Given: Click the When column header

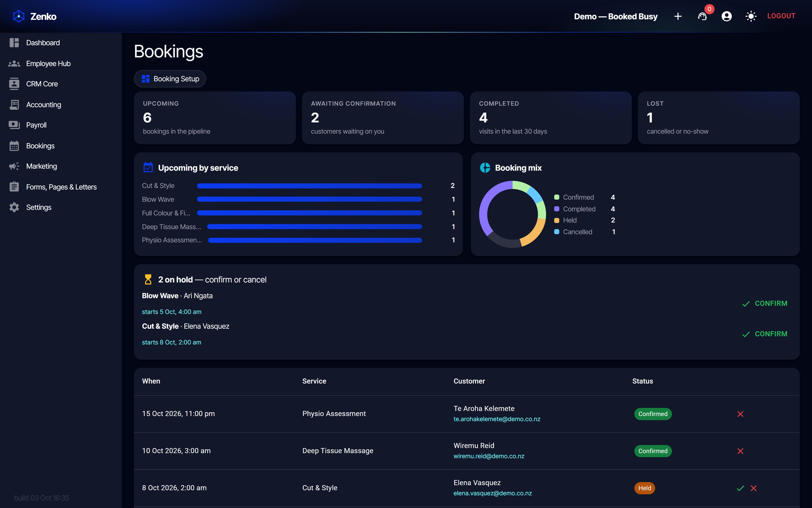Looking at the screenshot, I should click(151, 381).
